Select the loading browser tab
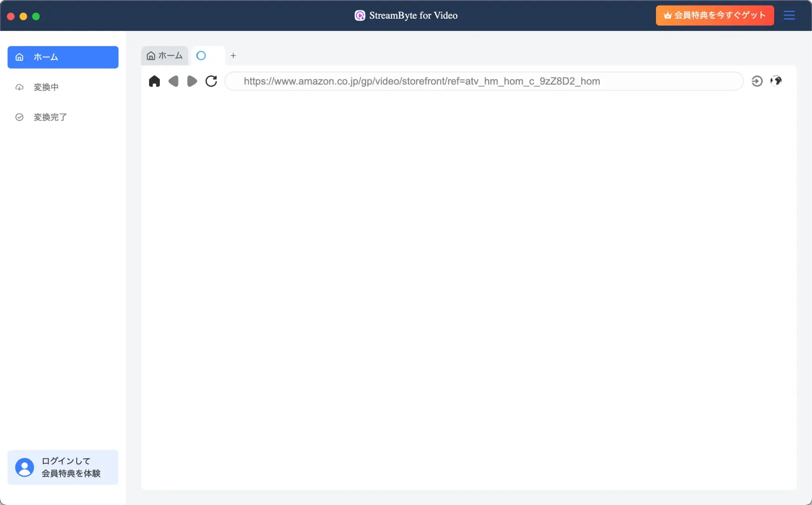Image resolution: width=812 pixels, height=505 pixels. click(x=207, y=56)
